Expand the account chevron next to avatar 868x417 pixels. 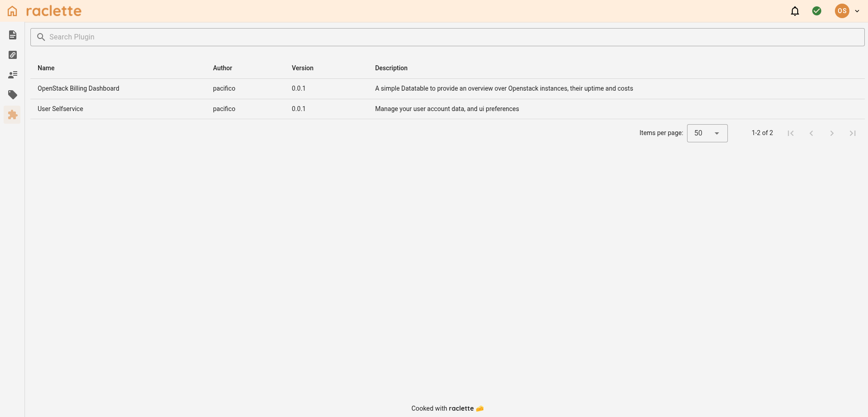[857, 11]
